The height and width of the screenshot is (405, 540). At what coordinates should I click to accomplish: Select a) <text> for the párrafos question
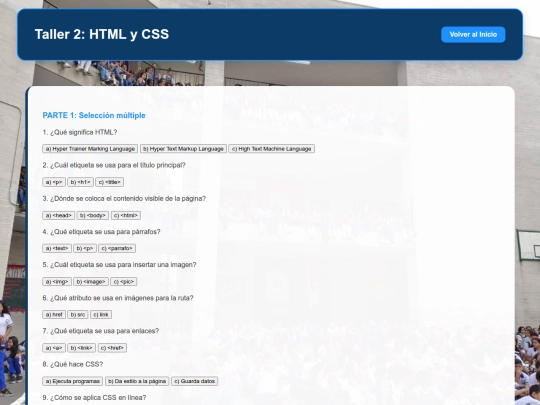[x=57, y=248]
